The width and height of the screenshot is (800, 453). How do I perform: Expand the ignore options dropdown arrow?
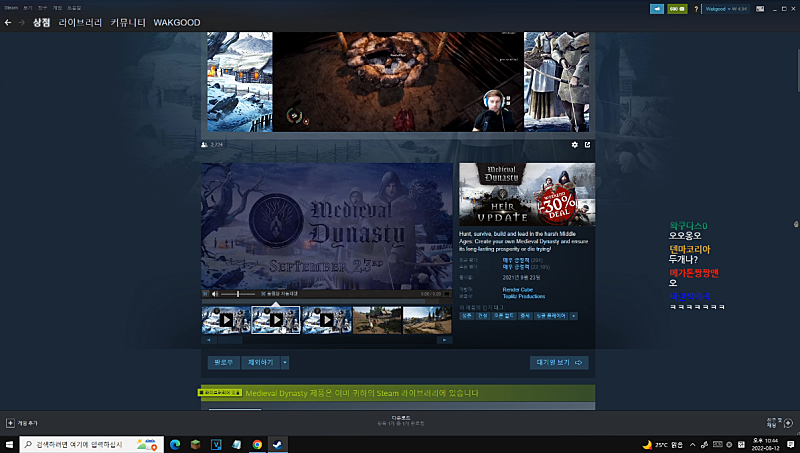tap(285, 363)
